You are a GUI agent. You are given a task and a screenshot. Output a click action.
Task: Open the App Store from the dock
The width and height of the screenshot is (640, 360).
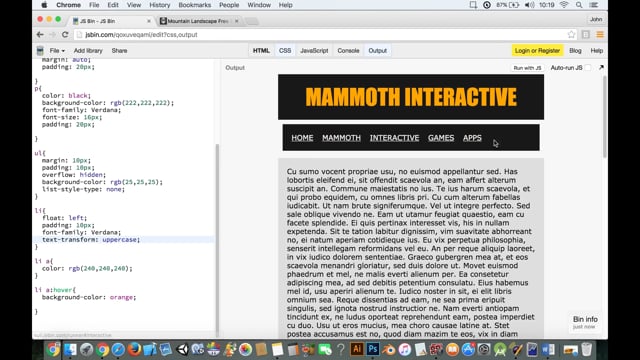pyautogui.click(x=468, y=349)
